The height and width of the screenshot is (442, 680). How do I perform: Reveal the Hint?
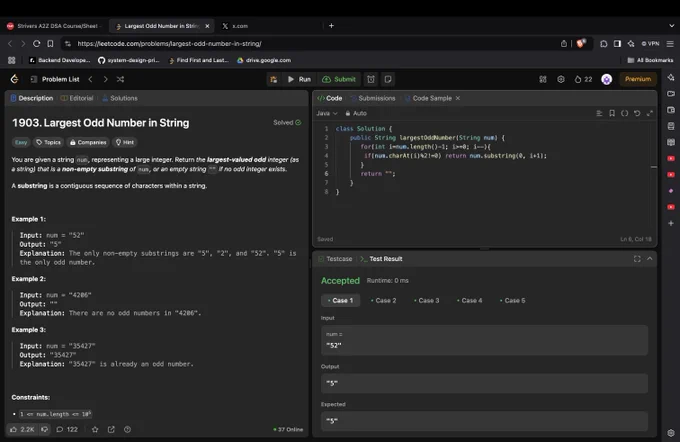point(125,142)
